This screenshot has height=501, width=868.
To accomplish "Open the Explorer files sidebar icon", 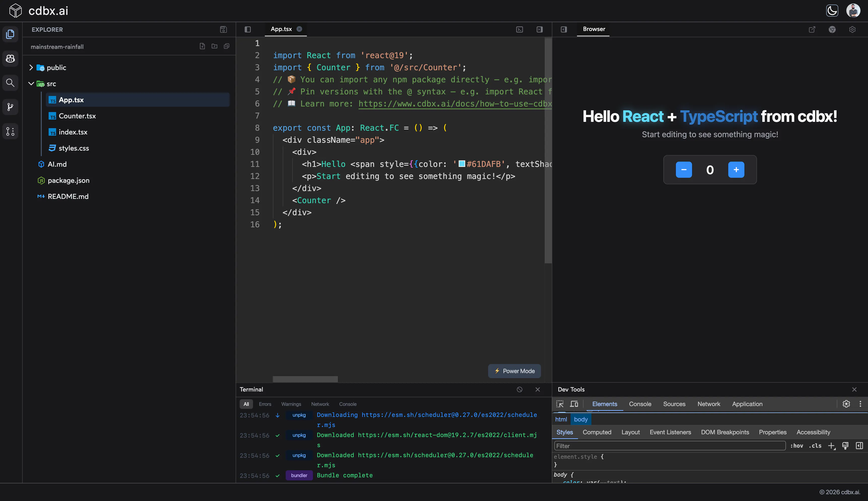I will pos(10,34).
